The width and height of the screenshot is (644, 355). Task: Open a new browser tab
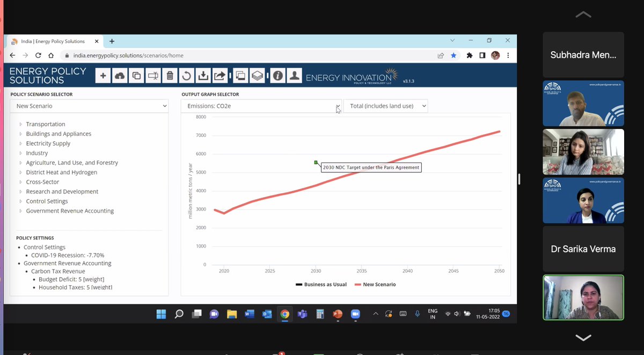(112, 41)
